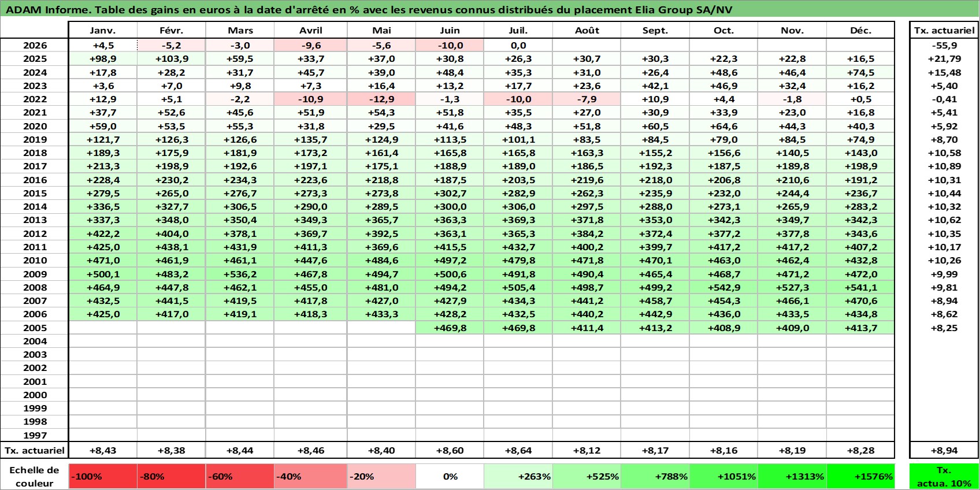
Task: Select the +788% color scale cell
Action: click(x=655, y=477)
